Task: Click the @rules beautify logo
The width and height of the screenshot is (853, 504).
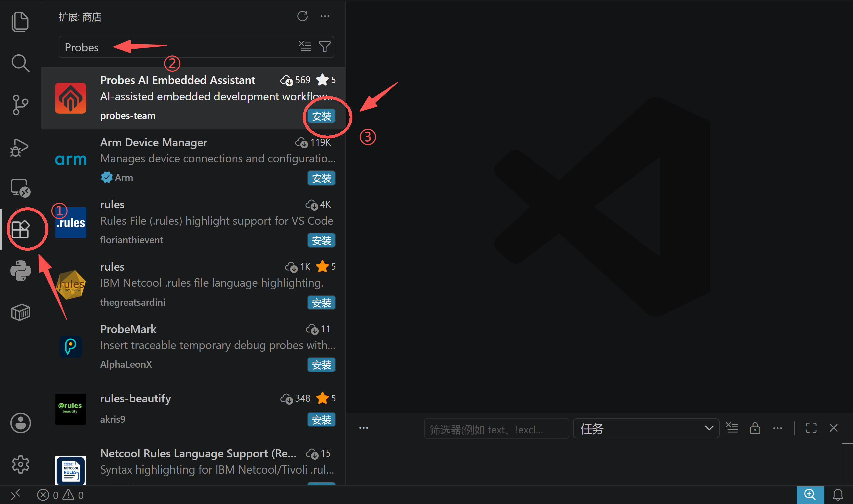Action: (71, 409)
